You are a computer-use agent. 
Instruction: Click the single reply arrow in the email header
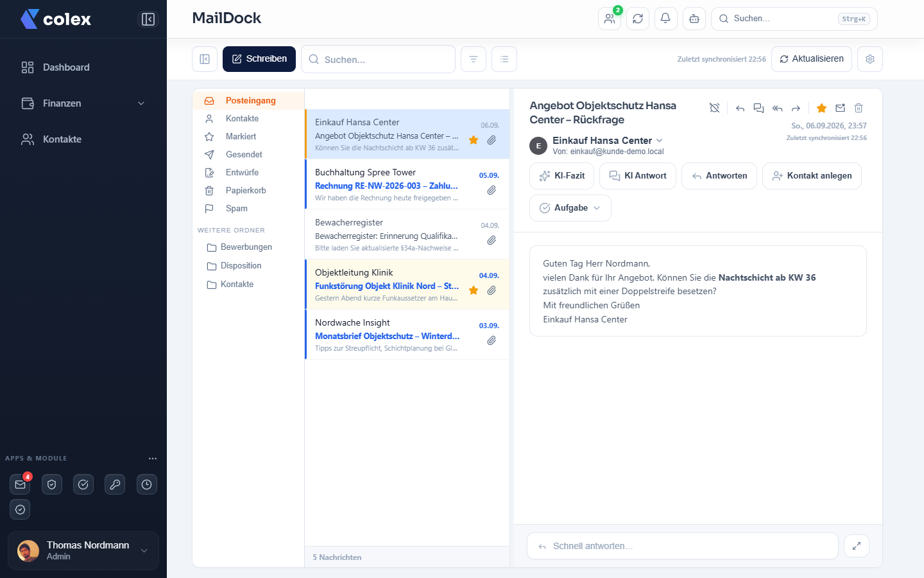[740, 108]
